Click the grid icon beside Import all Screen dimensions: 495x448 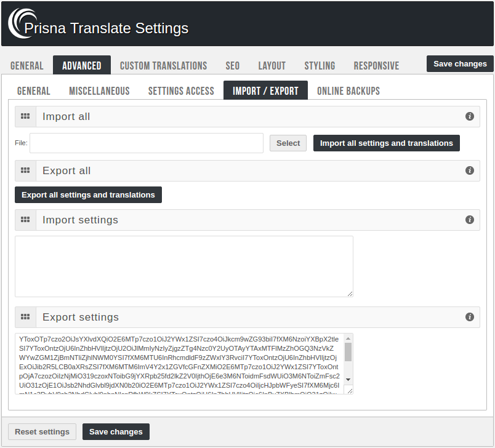25,116
